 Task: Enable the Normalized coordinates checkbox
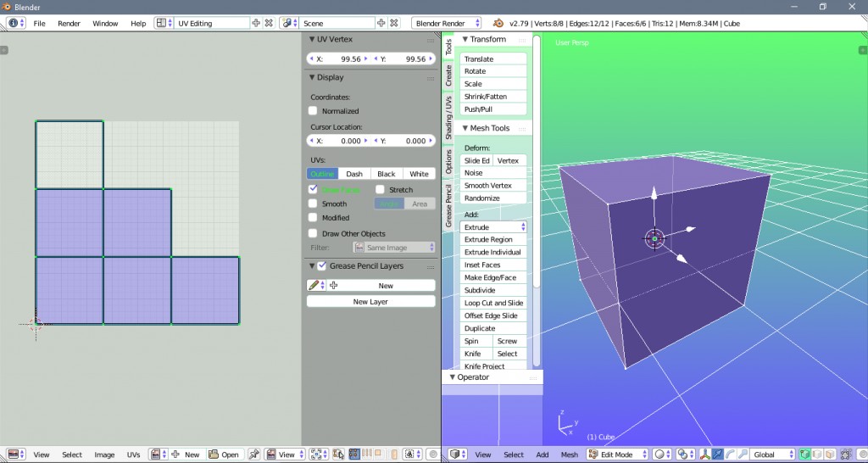(x=313, y=111)
